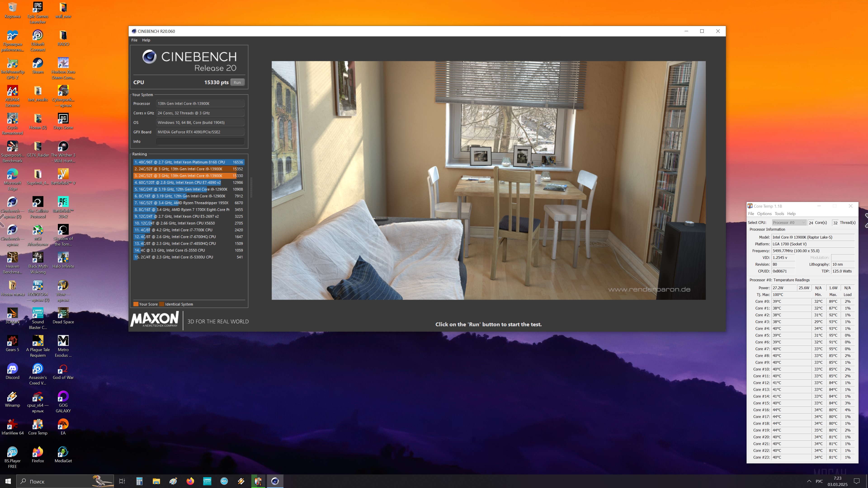Open the notification center icon
This screenshot has width=868, height=488.
point(856,481)
